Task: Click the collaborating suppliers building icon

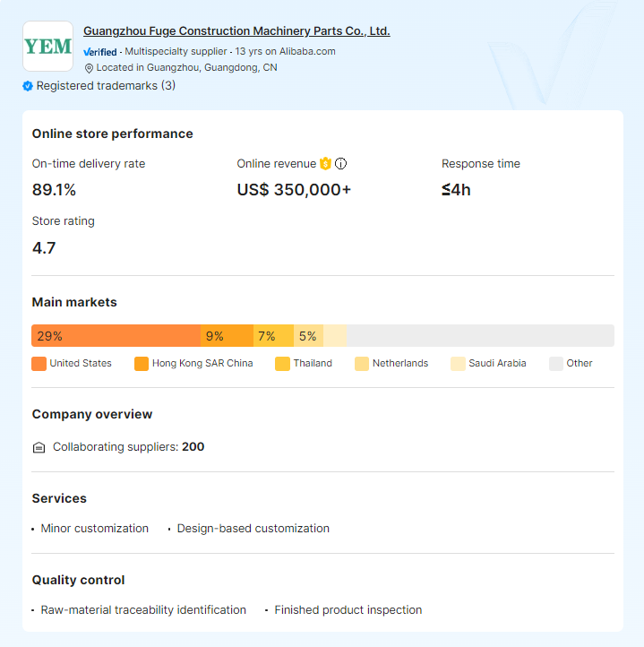Action: [39, 447]
